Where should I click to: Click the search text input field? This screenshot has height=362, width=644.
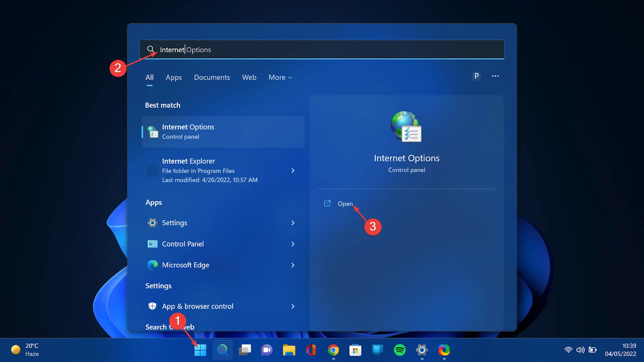(x=322, y=49)
